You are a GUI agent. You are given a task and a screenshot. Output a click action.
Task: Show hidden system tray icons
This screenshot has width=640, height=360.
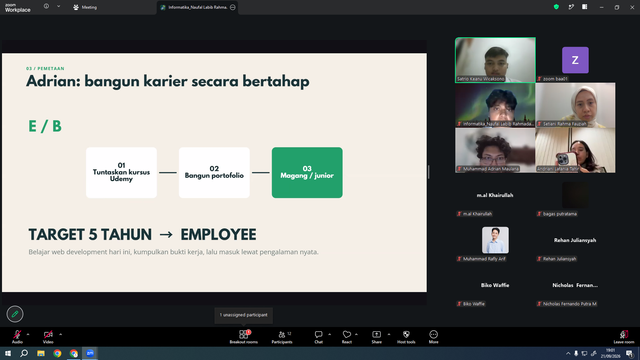tap(568, 353)
